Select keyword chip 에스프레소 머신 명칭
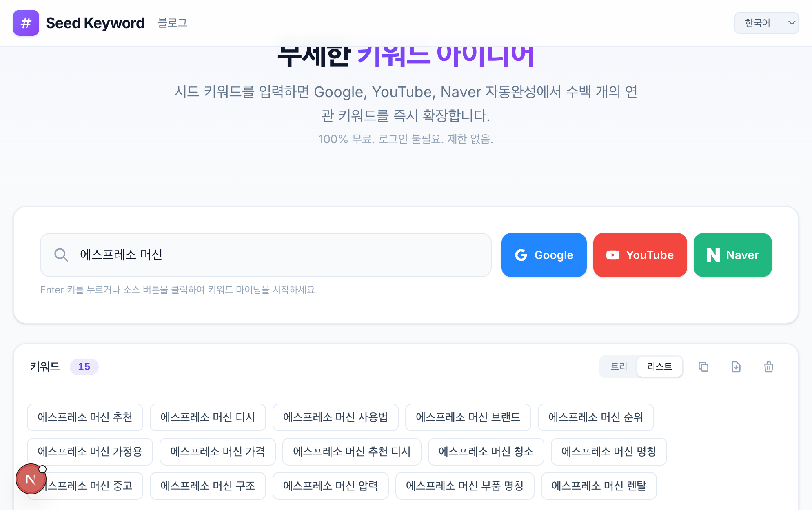 pos(609,452)
